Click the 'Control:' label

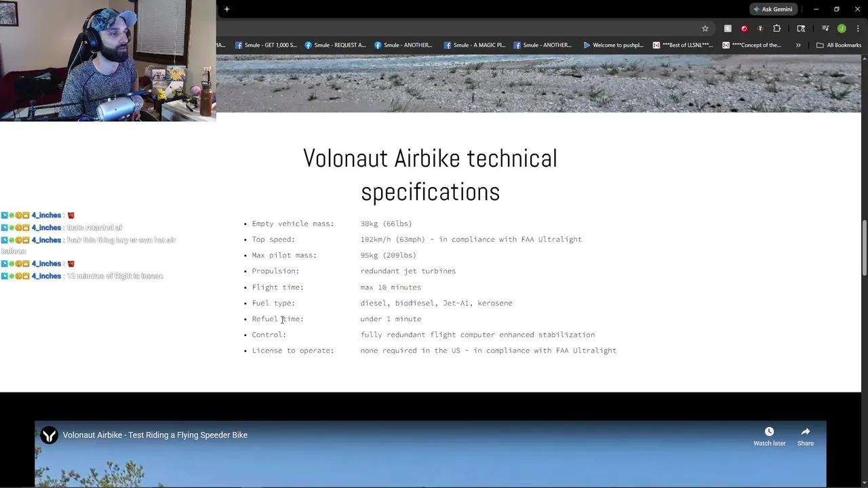269,335
